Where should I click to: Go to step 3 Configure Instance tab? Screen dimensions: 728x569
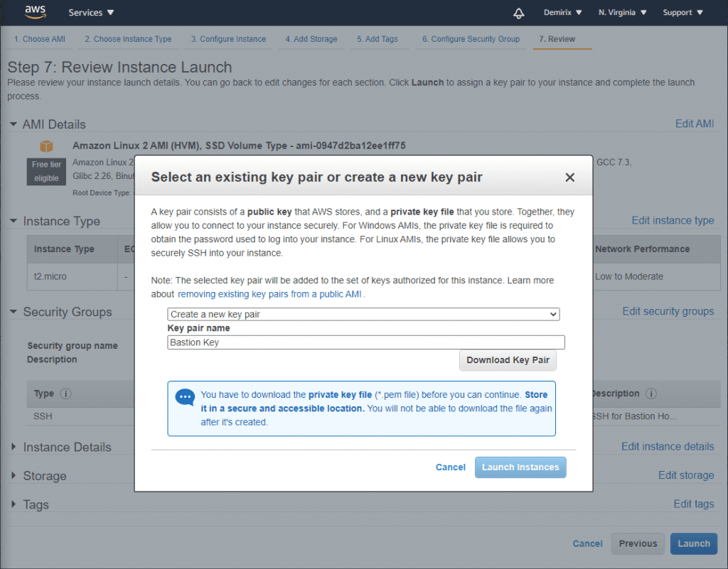[228, 39]
